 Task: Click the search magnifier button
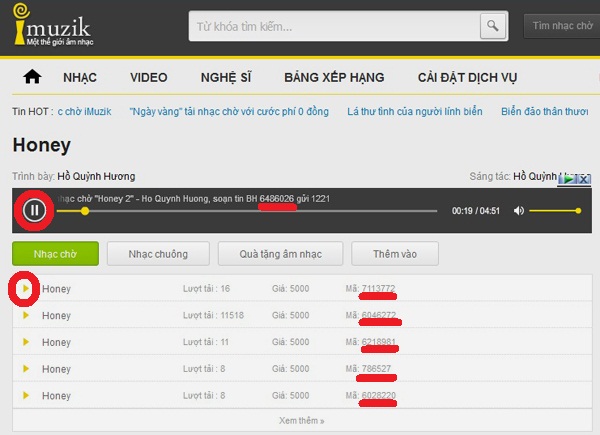(x=491, y=25)
